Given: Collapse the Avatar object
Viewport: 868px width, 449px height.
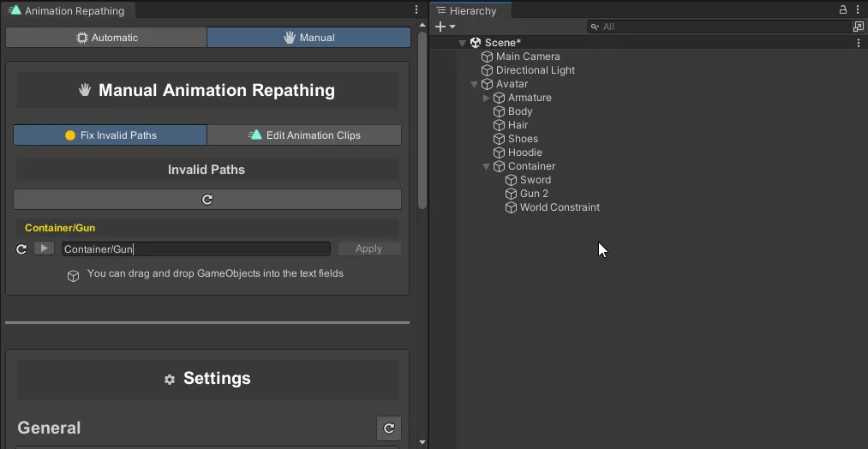Looking at the screenshot, I should coord(475,84).
